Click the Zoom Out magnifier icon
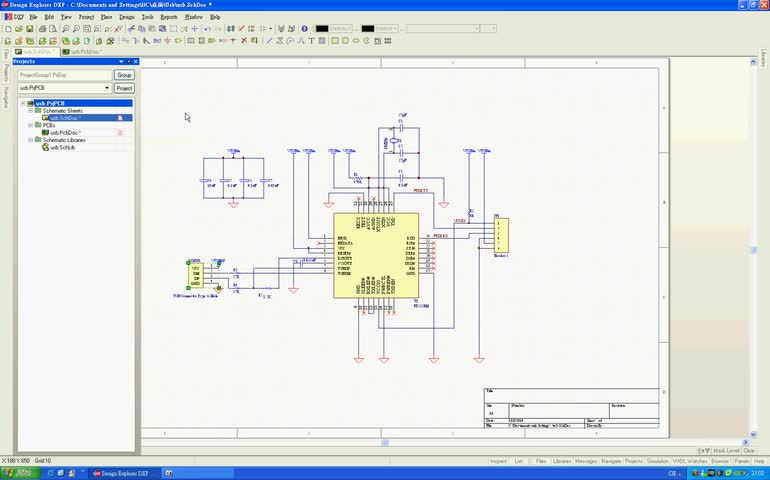Viewport: 770px width, 480px height. pos(76,29)
